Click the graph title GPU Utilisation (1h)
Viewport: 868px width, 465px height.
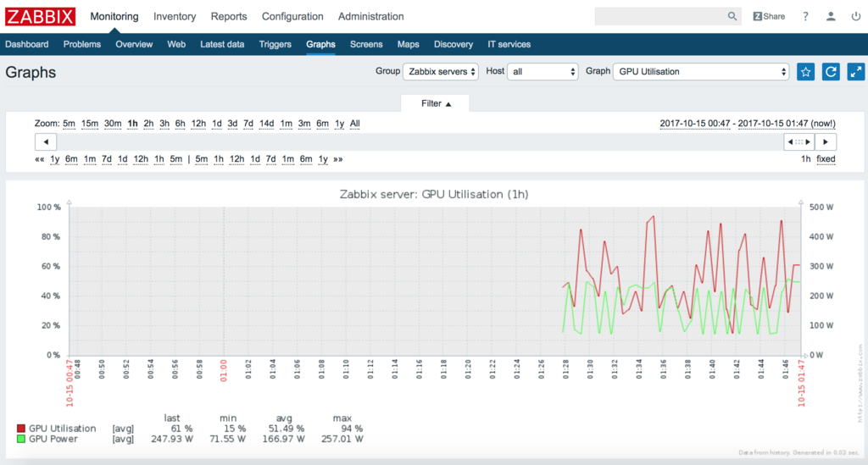pyautogui.click(x=434, y=195)
